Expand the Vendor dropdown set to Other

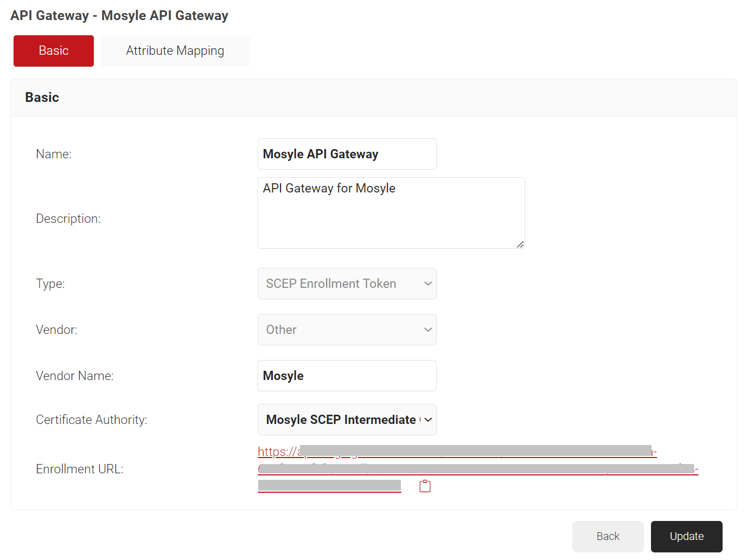tap(347, 330)
